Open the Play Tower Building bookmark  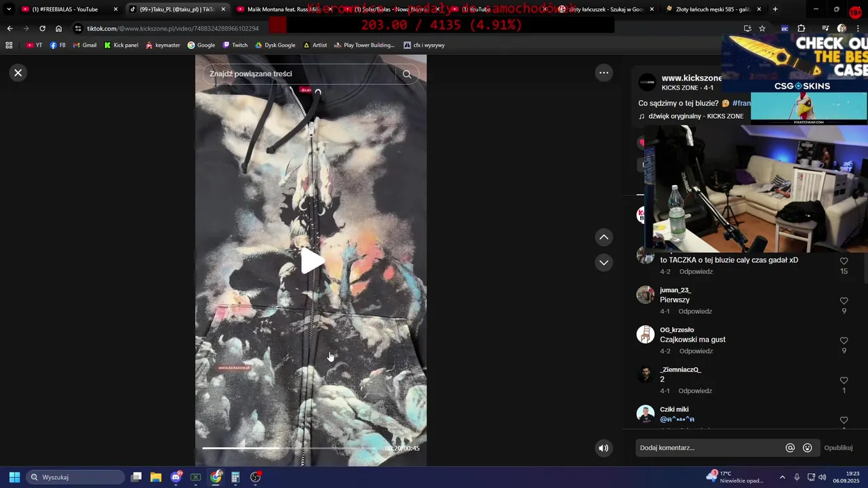[x=364, y=45]
